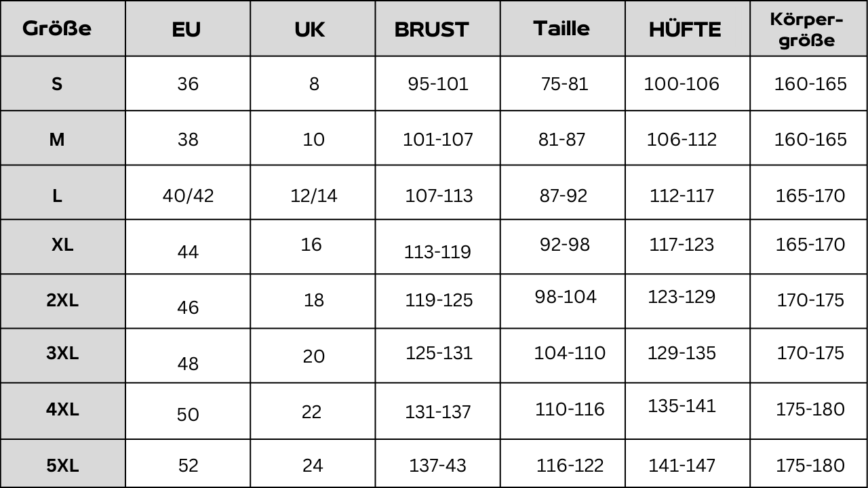Click the BRUST column header
Viewport: 868px width, 488px height.
pos(432,30)
